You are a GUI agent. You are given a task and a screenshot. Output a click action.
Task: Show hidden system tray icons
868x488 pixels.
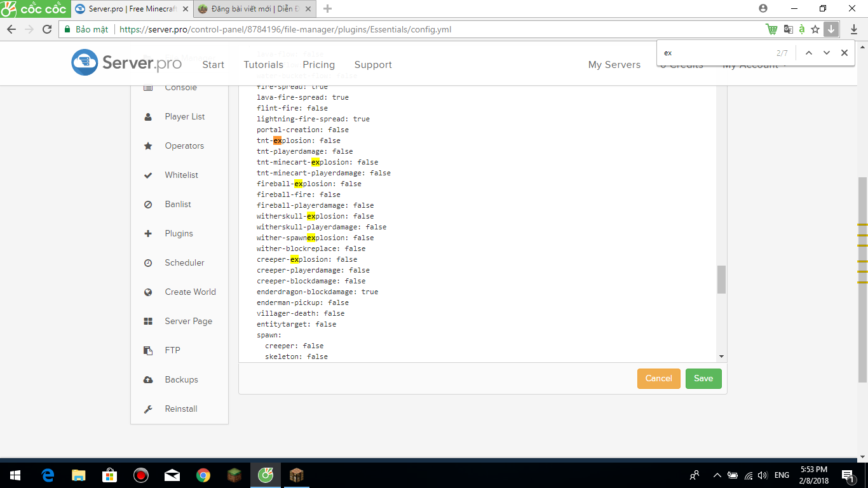717,475
